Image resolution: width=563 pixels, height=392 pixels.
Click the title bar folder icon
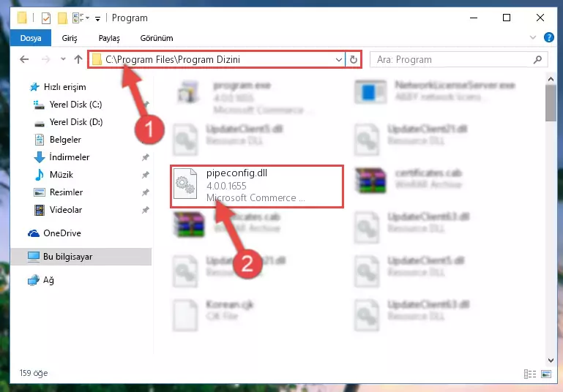[22, 18]
